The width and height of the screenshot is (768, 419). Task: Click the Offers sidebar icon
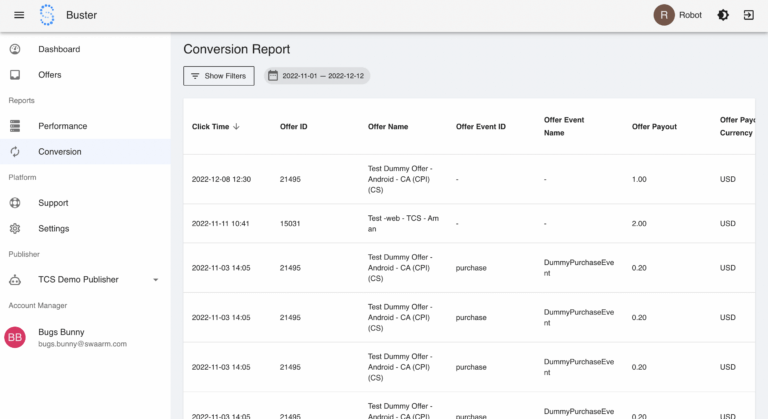15,74
